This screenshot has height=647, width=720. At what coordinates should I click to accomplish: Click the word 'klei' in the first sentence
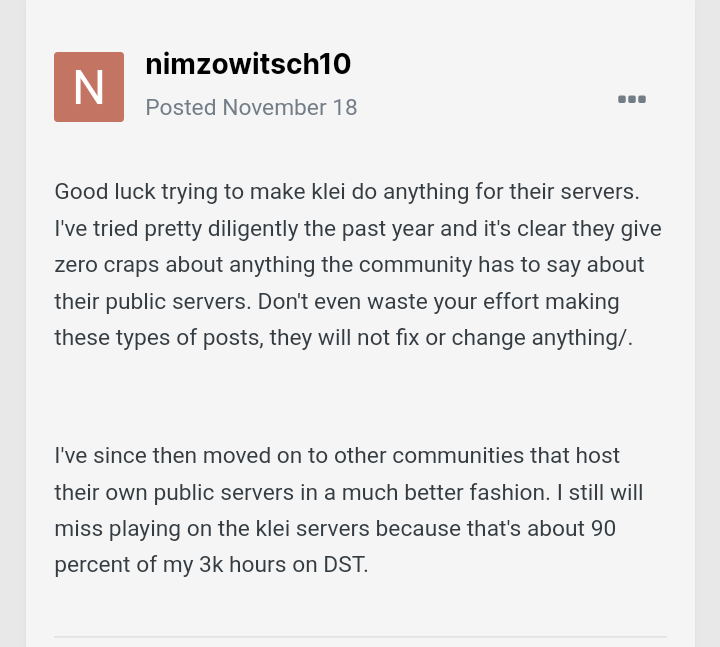pos(328,191)
